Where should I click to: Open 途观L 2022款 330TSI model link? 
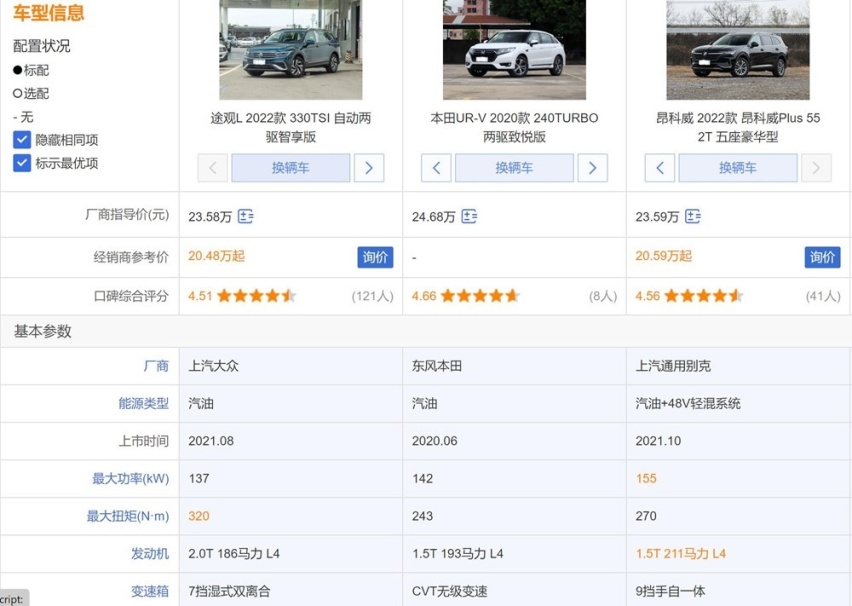click(x=291, y=127)
